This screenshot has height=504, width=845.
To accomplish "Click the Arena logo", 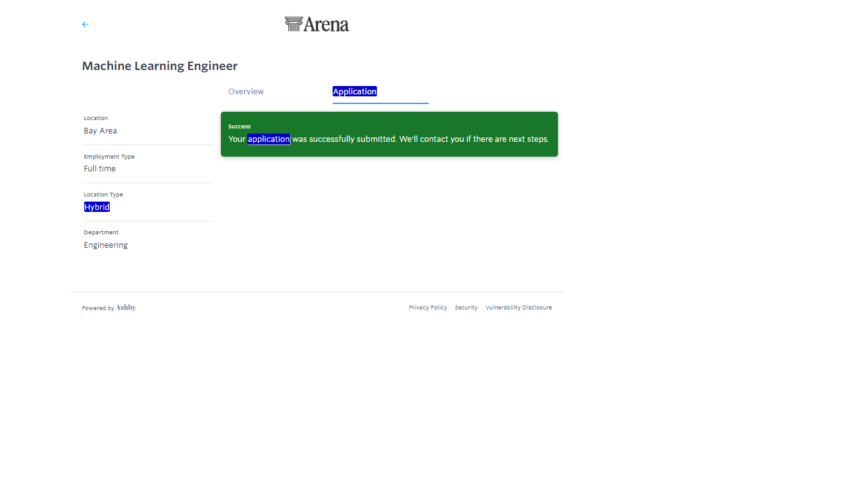I will tap(317, 24).
